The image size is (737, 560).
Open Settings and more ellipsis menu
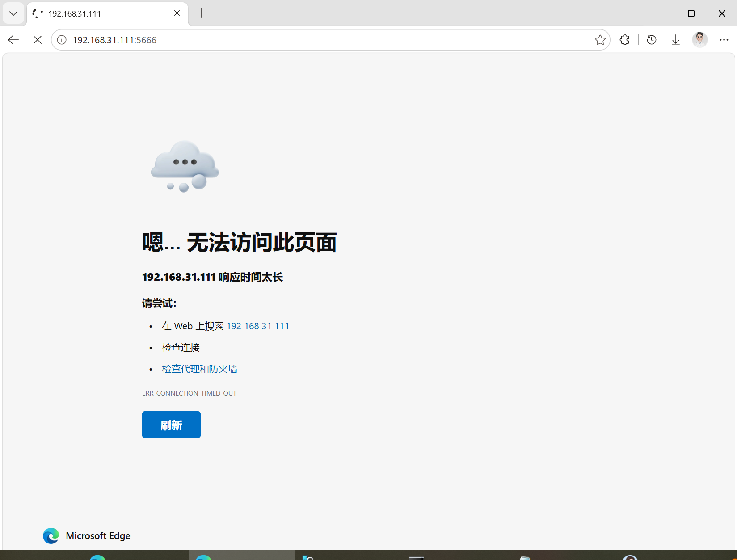point(724,40)
